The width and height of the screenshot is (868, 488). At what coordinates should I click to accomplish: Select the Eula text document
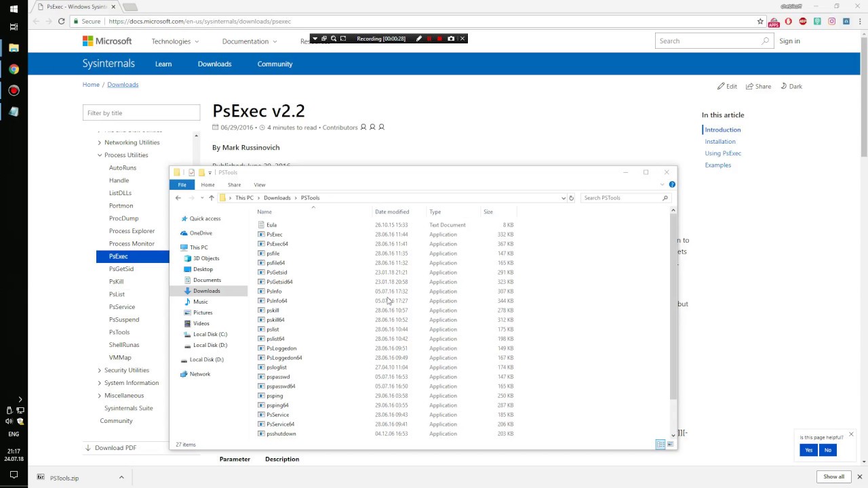[x=271, y=225]
